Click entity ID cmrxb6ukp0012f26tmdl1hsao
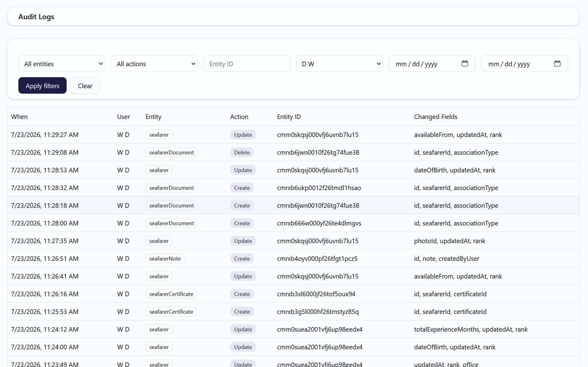Screen dimensions: 588x367 point(319,188)
